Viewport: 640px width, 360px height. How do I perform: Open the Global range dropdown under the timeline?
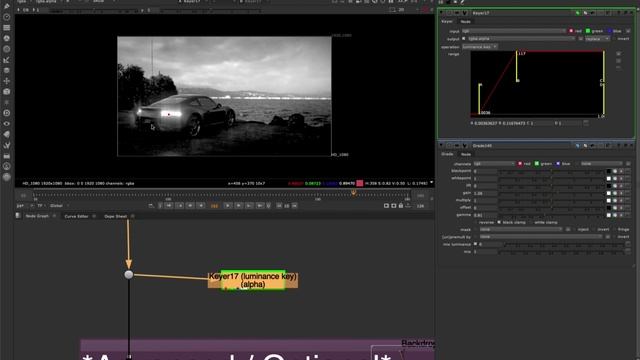[59, 206]
